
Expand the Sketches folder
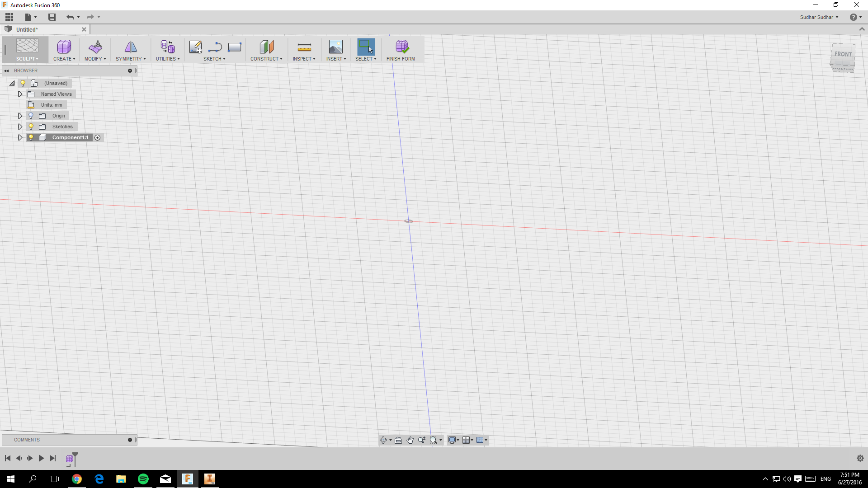pos(20,127)
